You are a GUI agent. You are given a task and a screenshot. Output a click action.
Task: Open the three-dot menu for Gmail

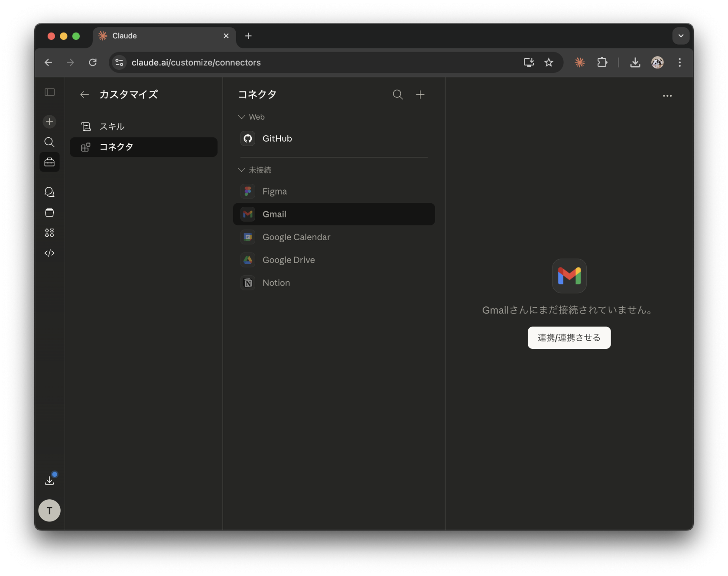pyautogui.click(x=667, y=96)
